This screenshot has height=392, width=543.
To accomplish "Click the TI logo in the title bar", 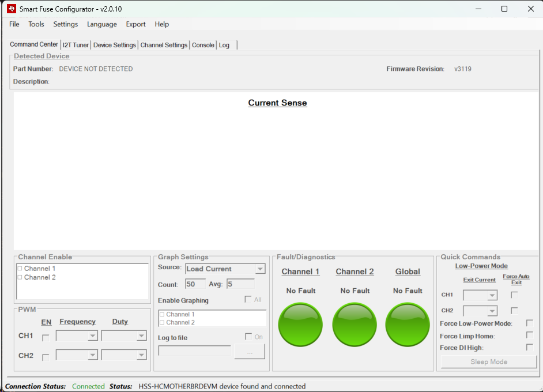I will (x=11, y=9).
